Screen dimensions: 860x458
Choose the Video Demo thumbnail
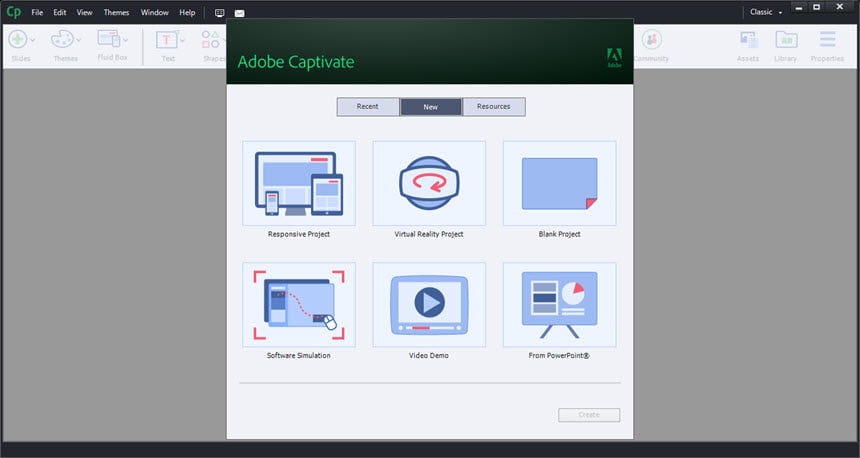[429, 304]
